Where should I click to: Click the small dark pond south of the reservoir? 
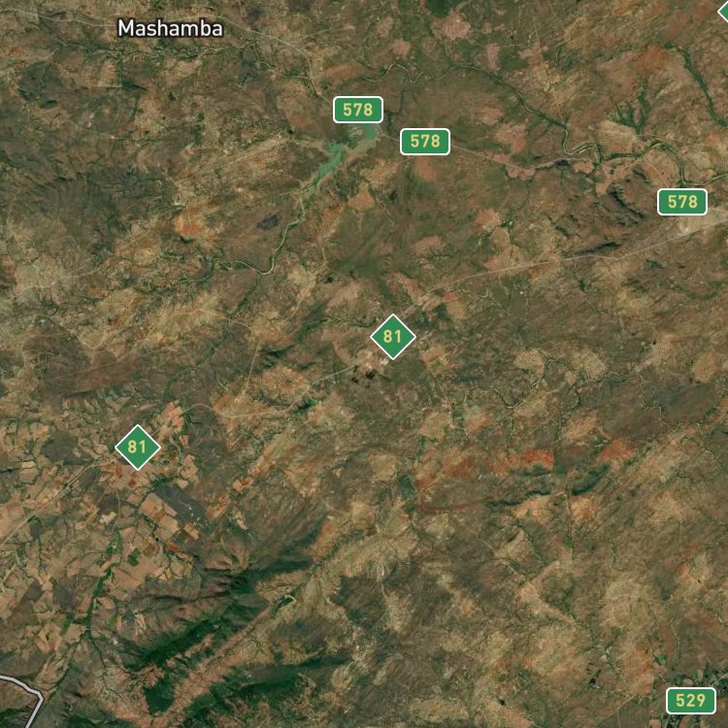click(x=269, y=222)
